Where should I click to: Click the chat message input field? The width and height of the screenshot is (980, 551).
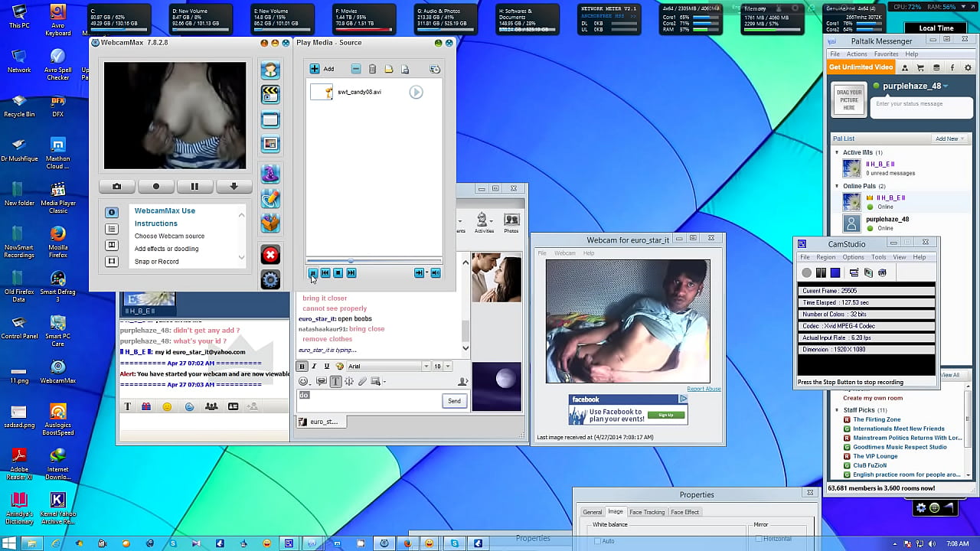click(368, 400)
